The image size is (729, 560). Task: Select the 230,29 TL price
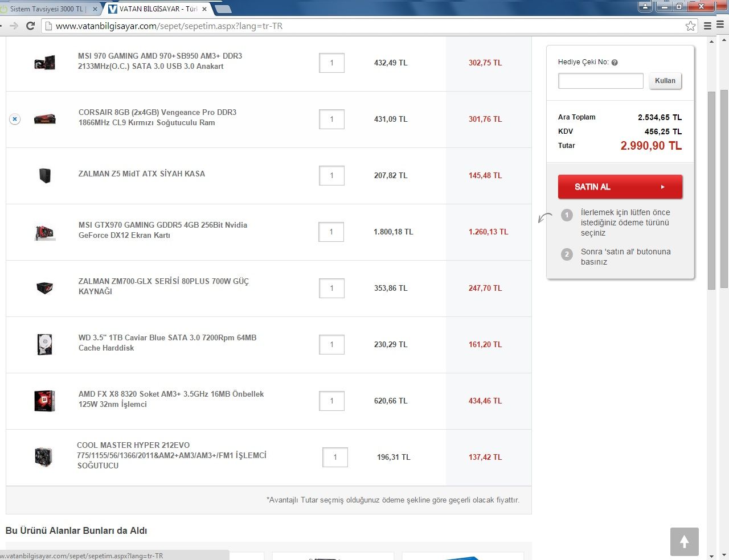tap(391, 344)
